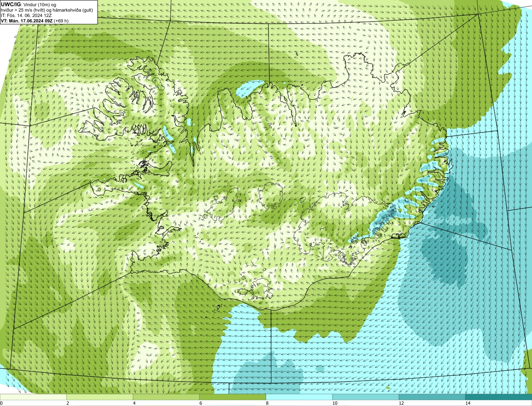This screenshot has height=406, width=532.
Task: Click the scale label '6'
Action: (200, 403)
